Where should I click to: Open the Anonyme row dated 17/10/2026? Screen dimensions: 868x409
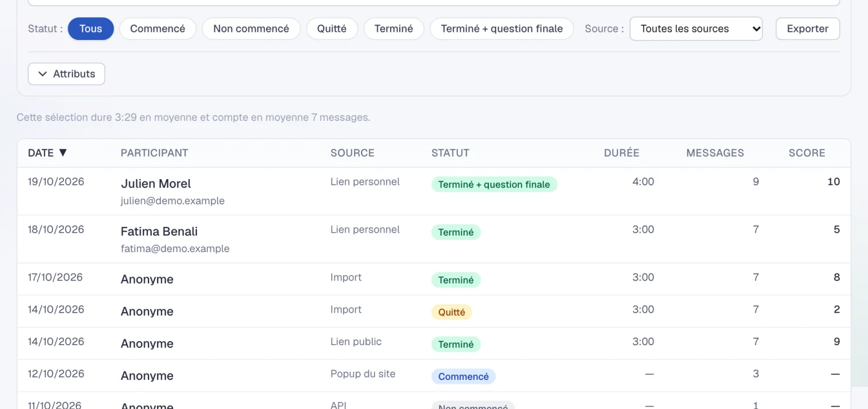click(x=434, y=279)
